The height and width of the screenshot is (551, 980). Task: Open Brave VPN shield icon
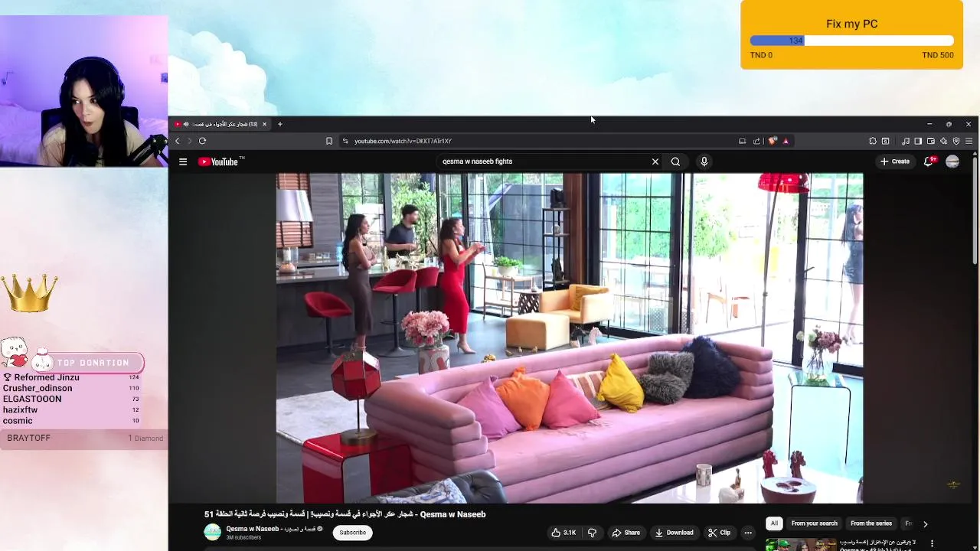pyautogui.click(x=956, y=141)
